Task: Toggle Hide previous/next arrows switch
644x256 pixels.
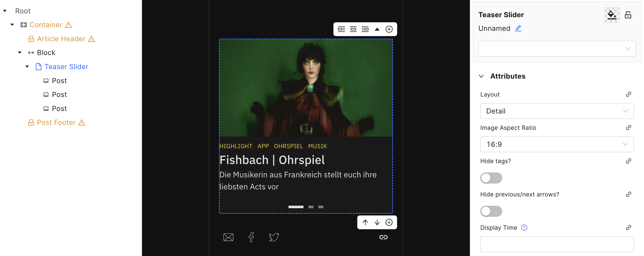Action: pos(491,211)
